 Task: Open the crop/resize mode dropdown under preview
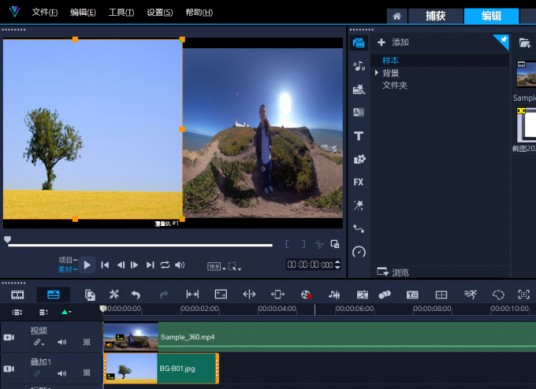(x=234, y=266)
